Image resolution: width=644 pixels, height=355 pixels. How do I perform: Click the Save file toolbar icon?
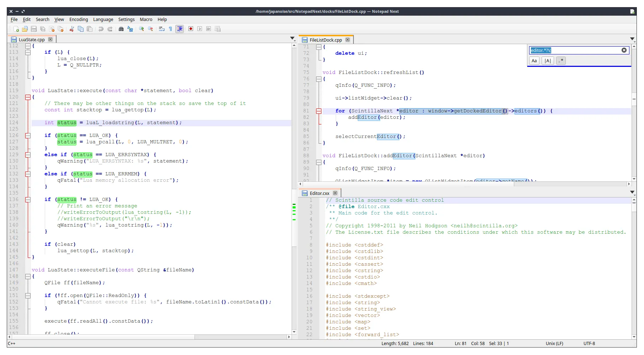34,29
